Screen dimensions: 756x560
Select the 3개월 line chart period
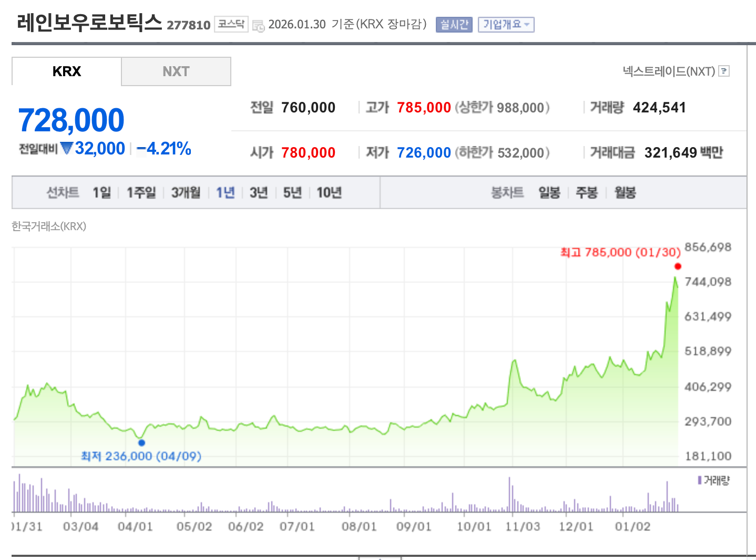186,193
